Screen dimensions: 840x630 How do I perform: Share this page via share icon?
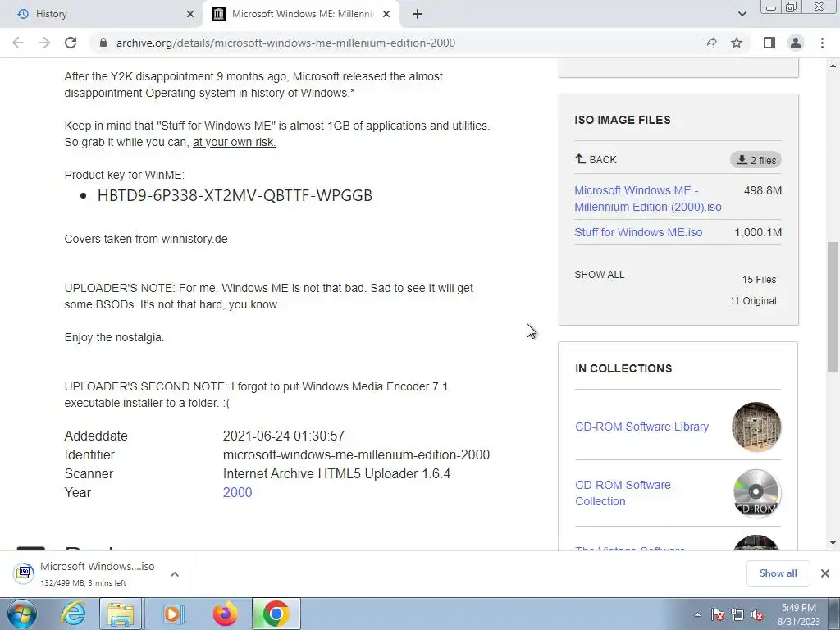[710, 43]
